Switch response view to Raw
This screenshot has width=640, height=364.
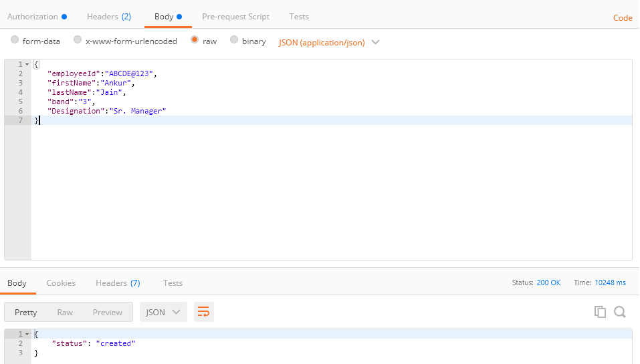click(x=65, y=312)
